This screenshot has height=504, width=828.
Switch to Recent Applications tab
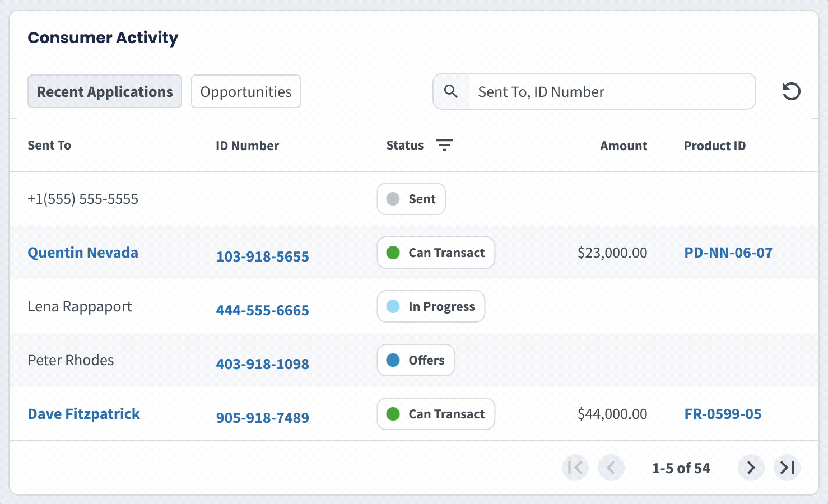point(105,91)
